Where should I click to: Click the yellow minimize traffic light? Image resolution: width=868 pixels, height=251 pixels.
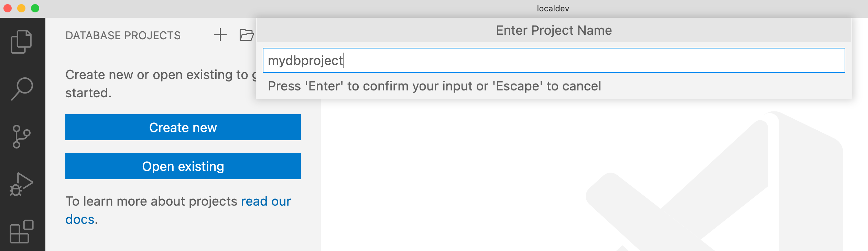[21, 8]
